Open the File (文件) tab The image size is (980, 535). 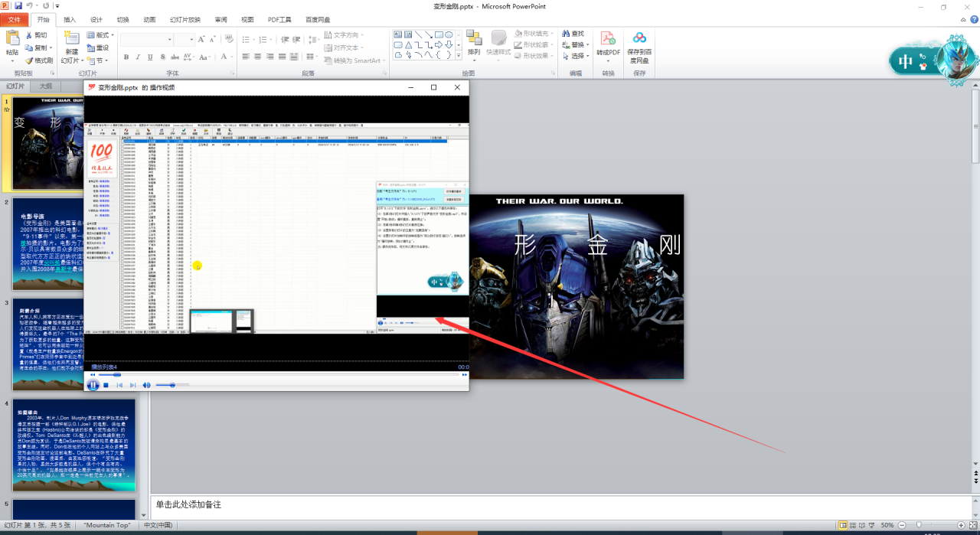pos(15,19)
